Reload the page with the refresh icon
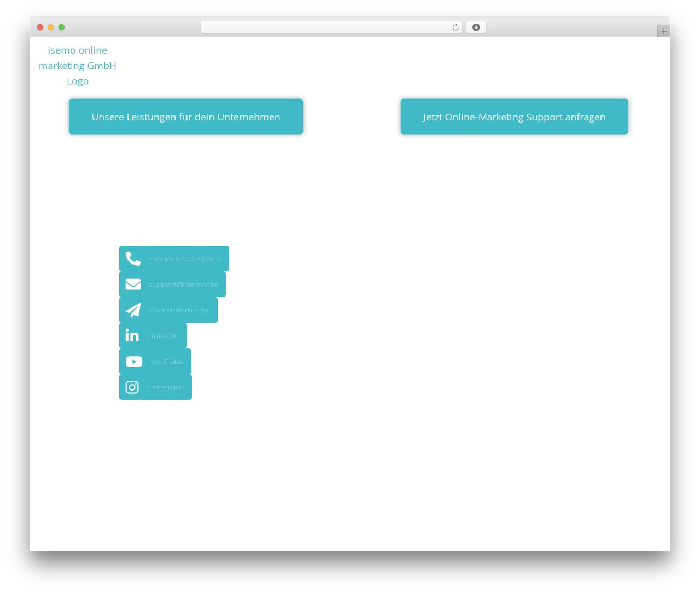The width and height of the screenshot is (700, 593). [455, 27]
